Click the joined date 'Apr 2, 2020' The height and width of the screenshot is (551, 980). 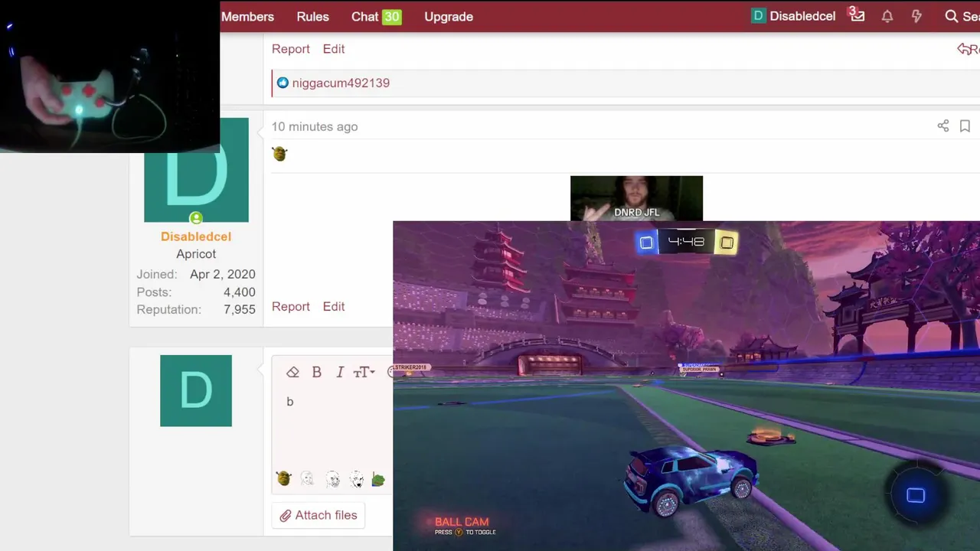(223, 274)
